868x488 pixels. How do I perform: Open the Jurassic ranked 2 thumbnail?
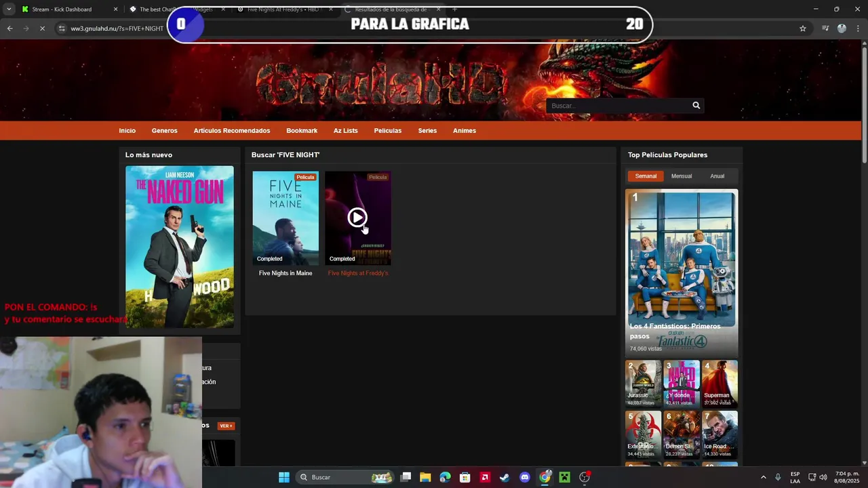click(x=643, y=384)
